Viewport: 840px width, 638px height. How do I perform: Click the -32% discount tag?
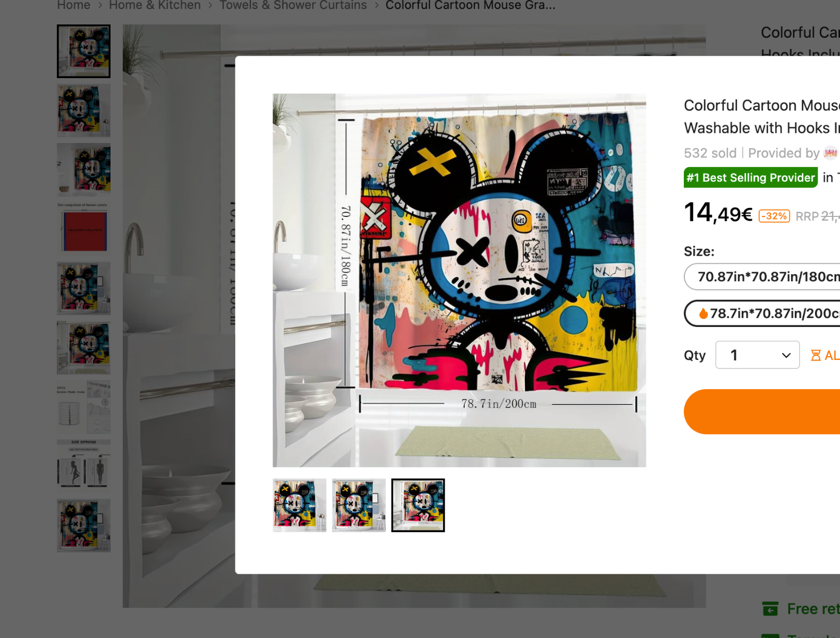coord(774,216)
